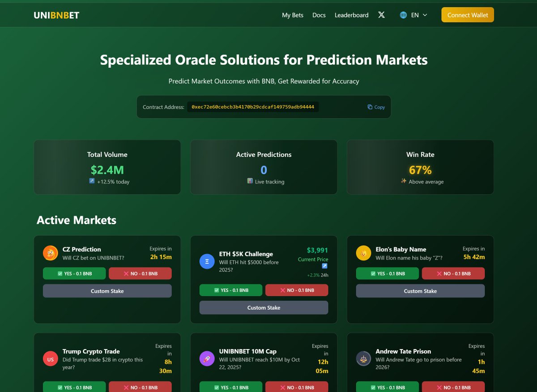Click the Win Rate sparkle icon

(404, 181)
